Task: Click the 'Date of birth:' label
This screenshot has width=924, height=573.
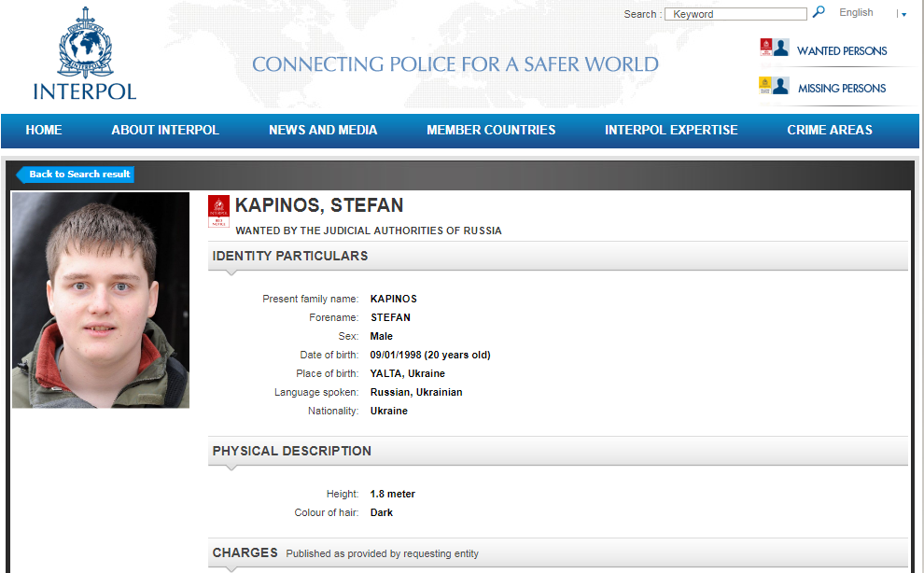Action: (x=329, y=355)
